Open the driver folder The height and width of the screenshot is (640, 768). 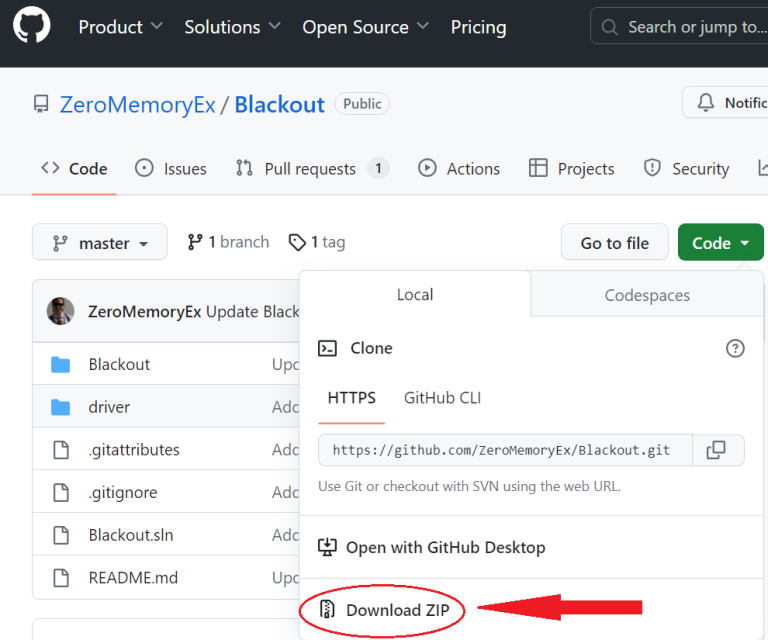(109, 407)
